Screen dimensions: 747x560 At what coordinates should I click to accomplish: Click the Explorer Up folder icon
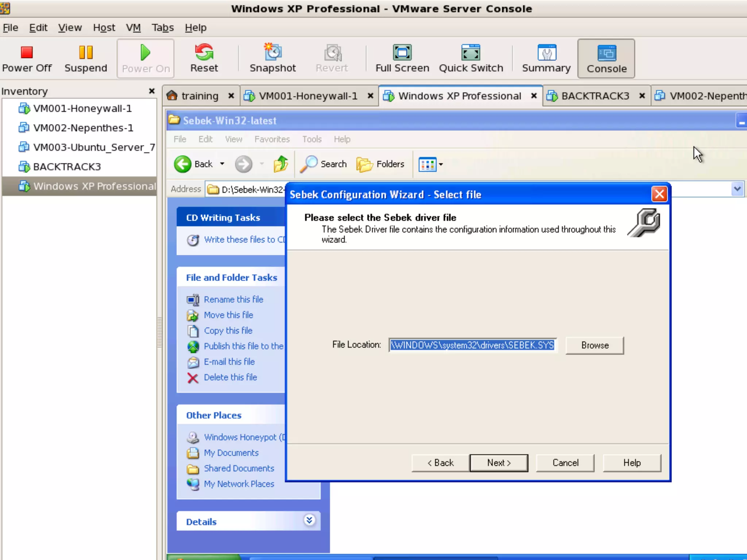(x=280, y=164)
